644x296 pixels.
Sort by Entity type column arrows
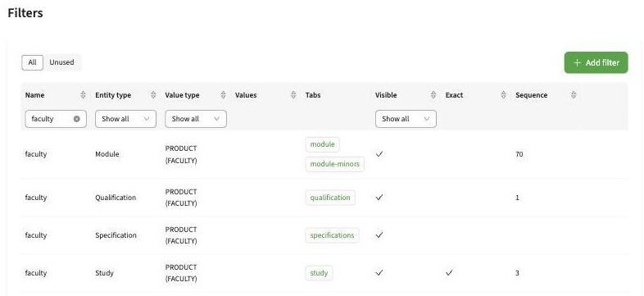(x=153, y=95)
